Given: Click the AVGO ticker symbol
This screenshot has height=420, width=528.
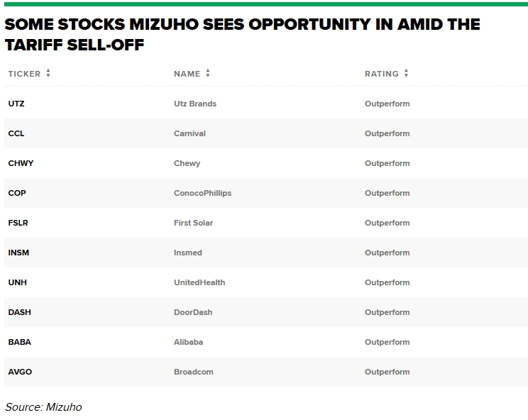Looking at the screenshot, I should (x=20, y=372).
